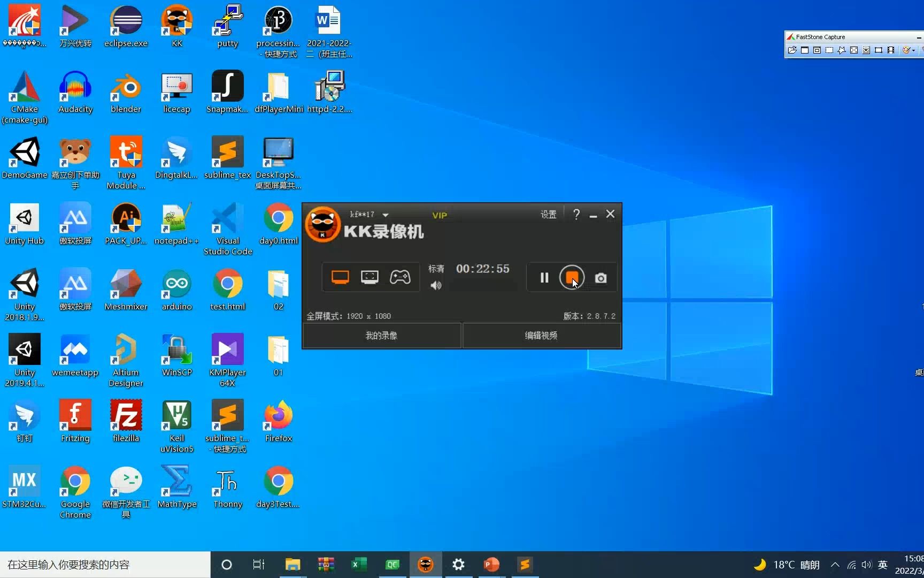Viewport: 924px width, 578px height.
Task: Capture scrolling window in FastStone Capture
Action: coord(866,50)
